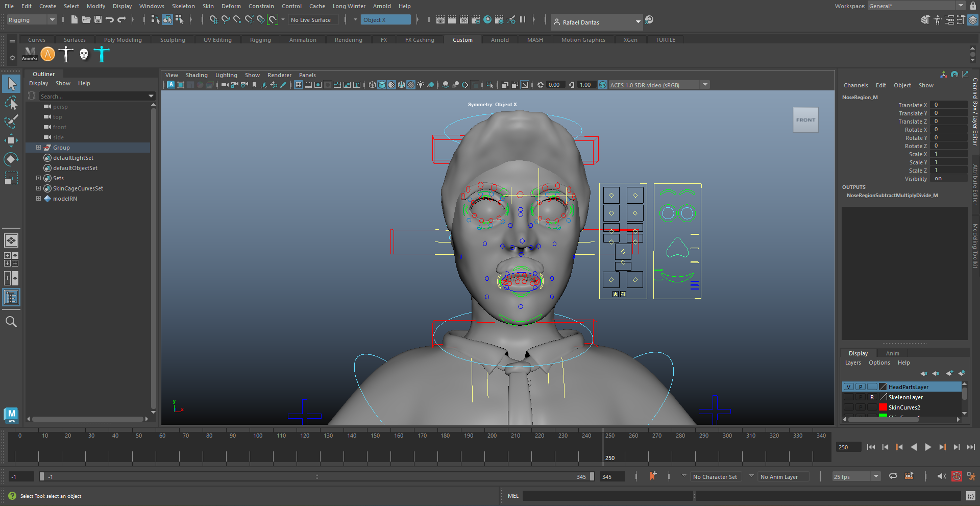Open the Rafael Dantas account dropdown

pyautogui.click(x=597, y=22)
